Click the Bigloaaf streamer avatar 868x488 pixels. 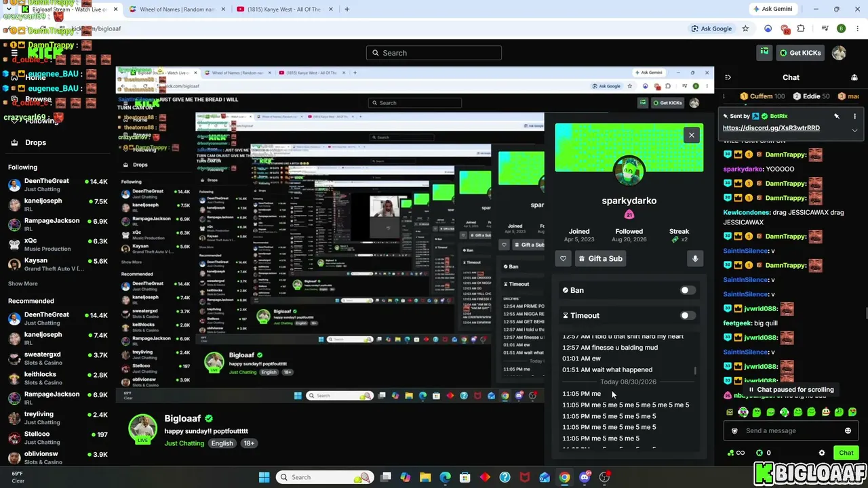tap(142, 428)
